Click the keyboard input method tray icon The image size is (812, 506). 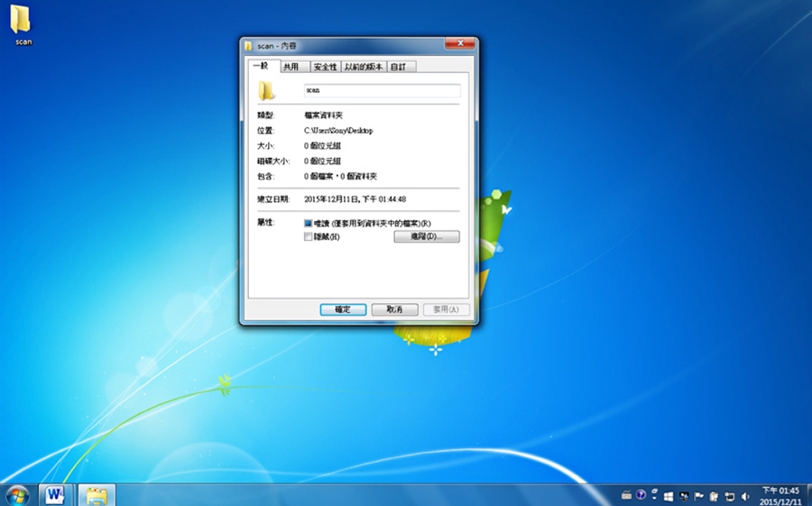point(626,495)
